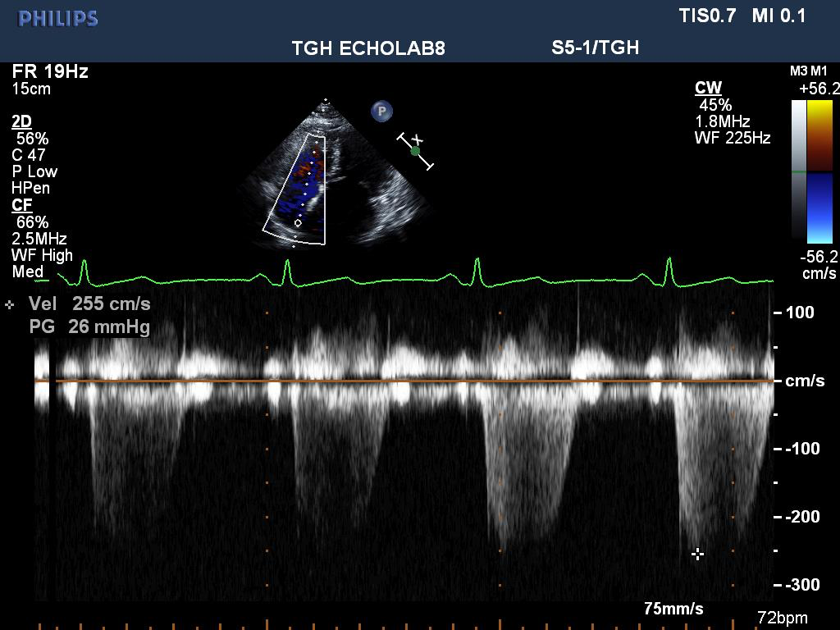Click the small crosshair icon beside Vel
The image size is (840, 630).
point(10,304)
